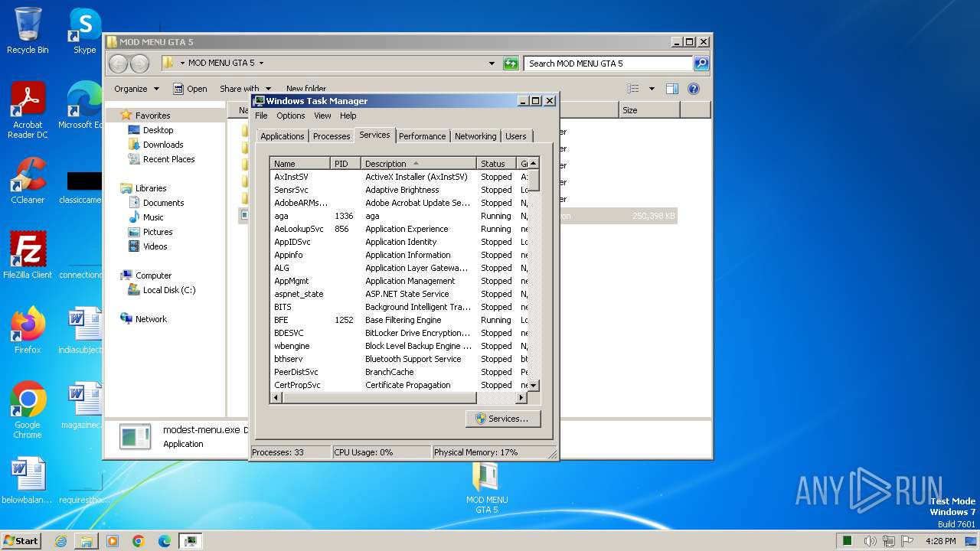Switch to the Applications tab

282,136
